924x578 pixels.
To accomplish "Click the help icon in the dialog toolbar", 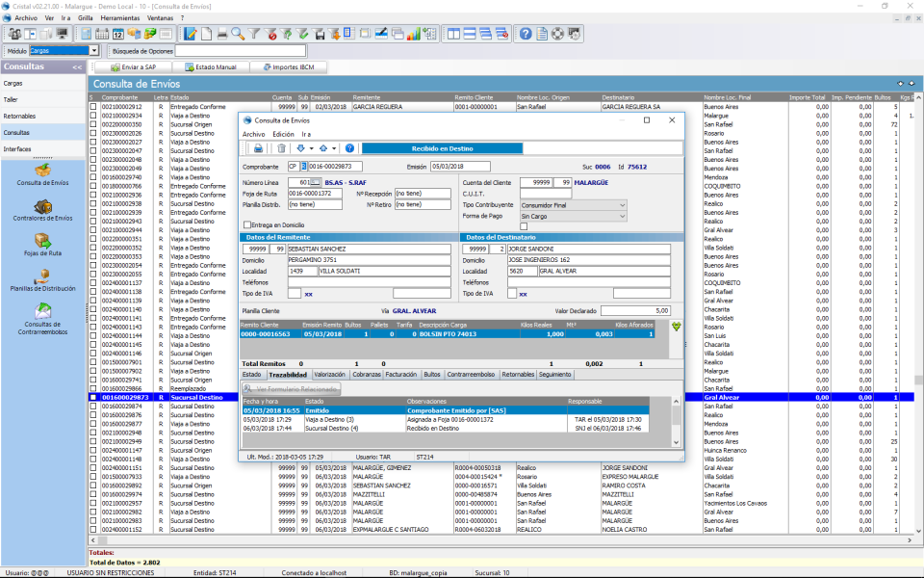I will coord(348,147).
